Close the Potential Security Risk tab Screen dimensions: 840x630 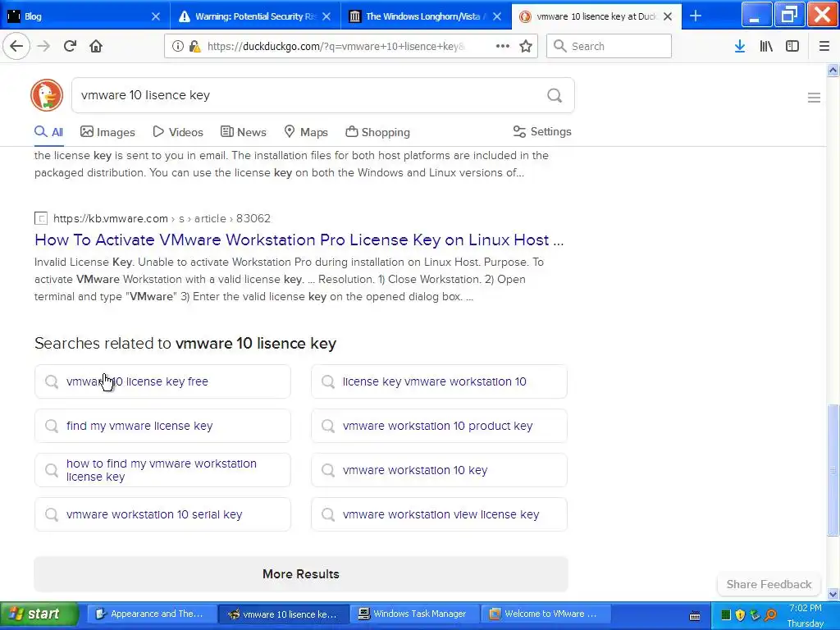(326, 16)
